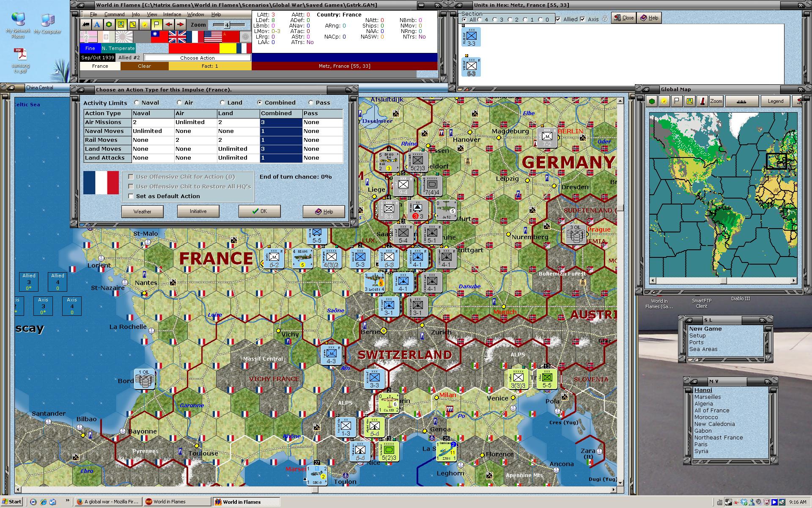The width and height of the screenshot is (812, 508).
Task: Select Northeast France in M V list
Action: (719, 438)
